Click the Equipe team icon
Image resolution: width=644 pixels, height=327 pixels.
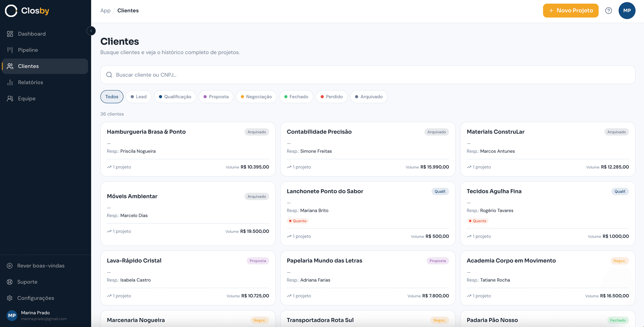click(x=10, y=99)
